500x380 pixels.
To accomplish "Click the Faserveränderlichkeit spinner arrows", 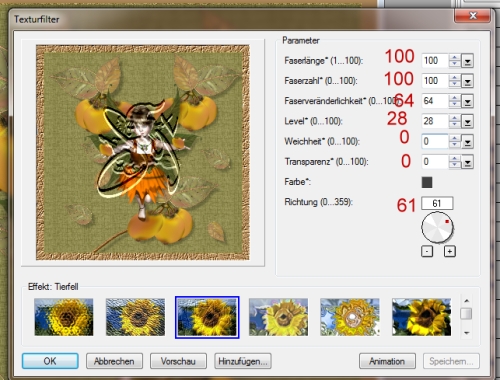I will click(x=454, y=101).
